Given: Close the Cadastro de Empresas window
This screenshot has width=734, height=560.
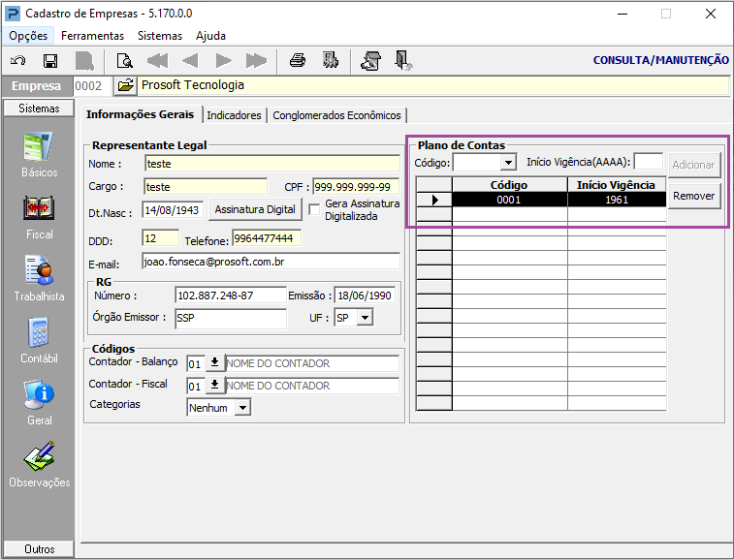Looking at the screenshot, I should pos(711,14).
